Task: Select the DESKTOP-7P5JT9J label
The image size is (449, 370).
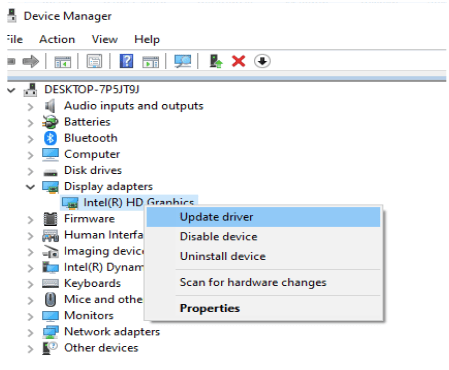Action: (x=92, y=89)
